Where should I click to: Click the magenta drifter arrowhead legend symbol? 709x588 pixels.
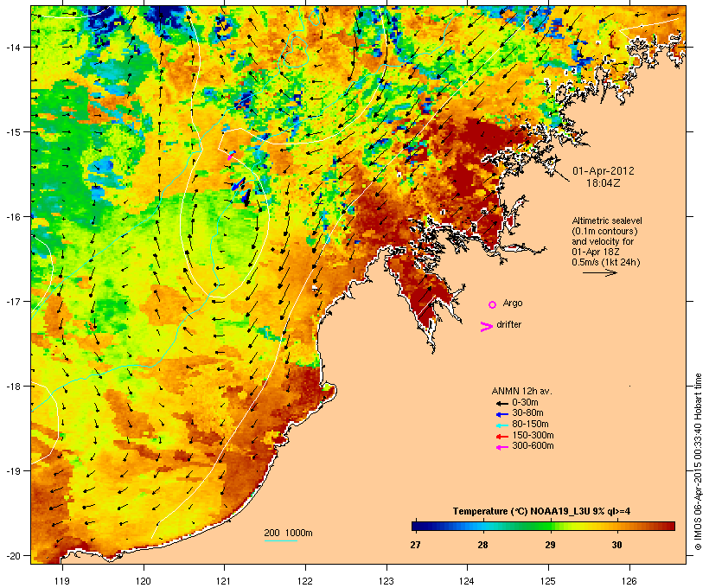pos(486,327)
